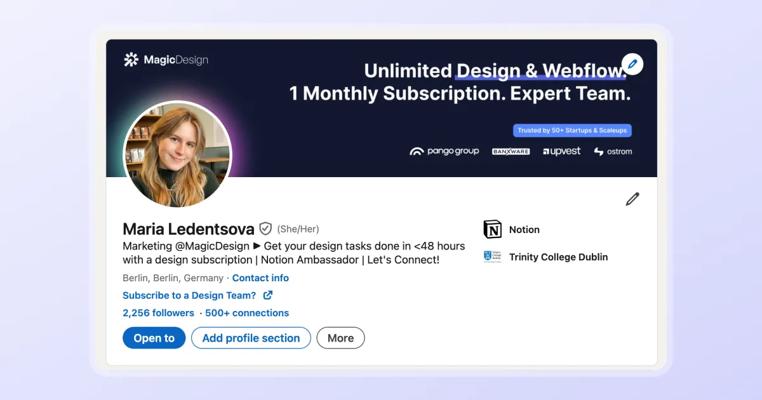Open the More options button
This screenshot has width=762, height=400.
tap(340, 338)
